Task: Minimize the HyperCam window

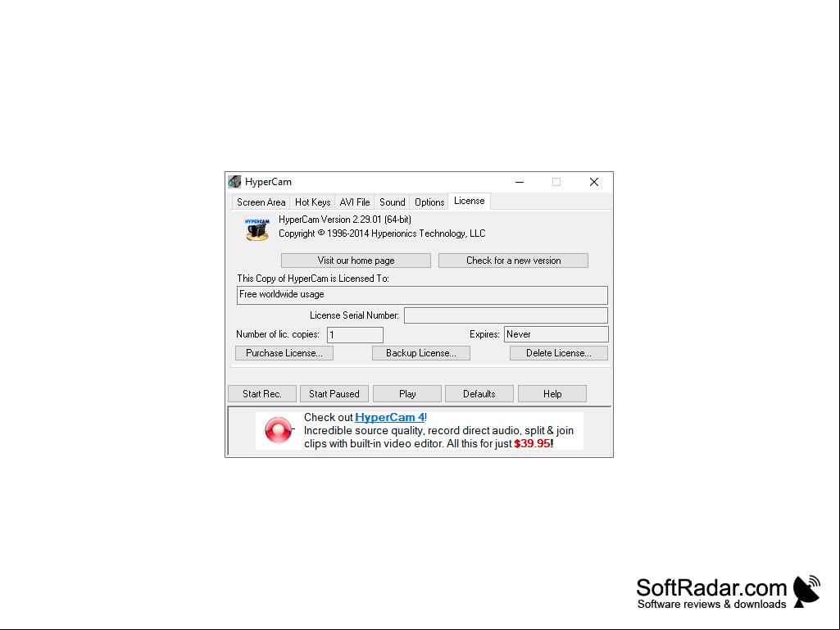Action: pyautogui.click(x=520, y=182)
